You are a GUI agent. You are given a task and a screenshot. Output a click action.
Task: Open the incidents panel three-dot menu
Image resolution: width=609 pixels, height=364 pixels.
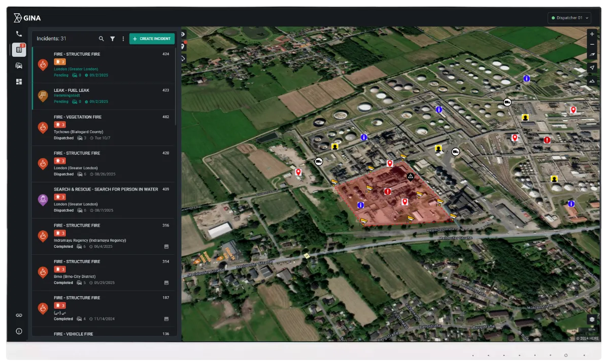[x=123, y=39]
